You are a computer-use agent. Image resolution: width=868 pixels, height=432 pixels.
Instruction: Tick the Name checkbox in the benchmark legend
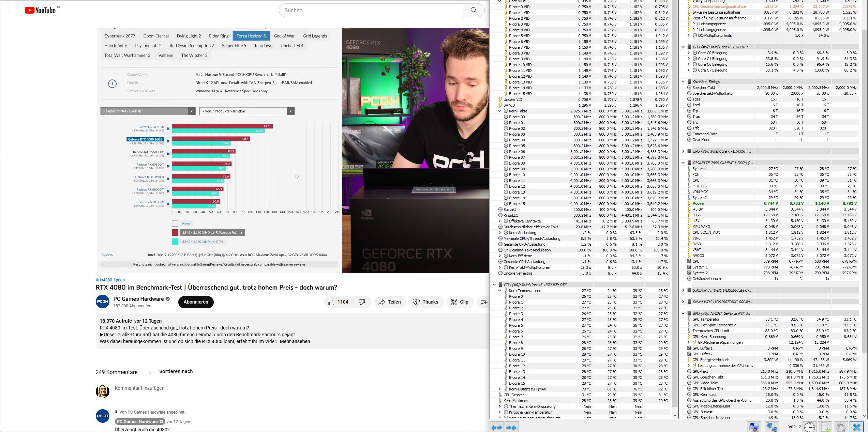175,223
